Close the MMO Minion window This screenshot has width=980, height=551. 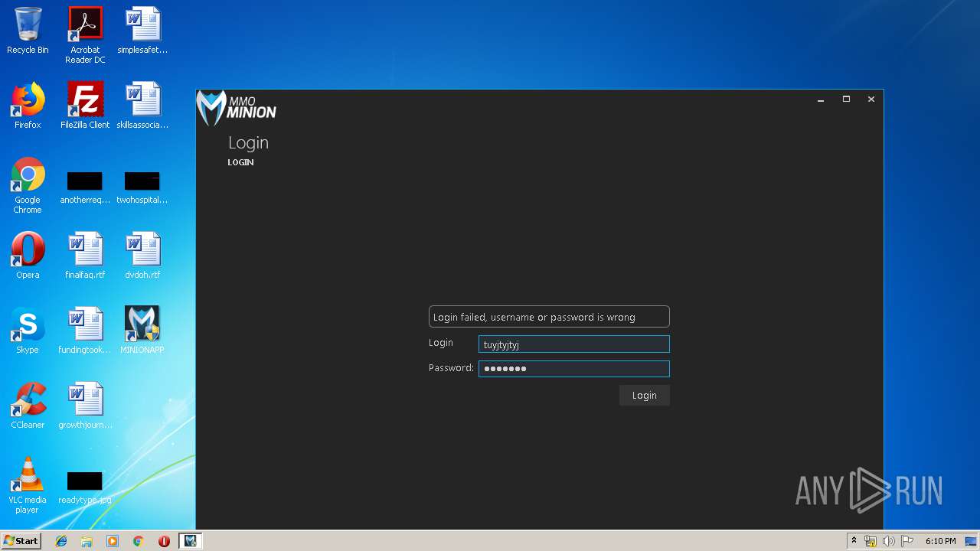[x=871, y=99]
